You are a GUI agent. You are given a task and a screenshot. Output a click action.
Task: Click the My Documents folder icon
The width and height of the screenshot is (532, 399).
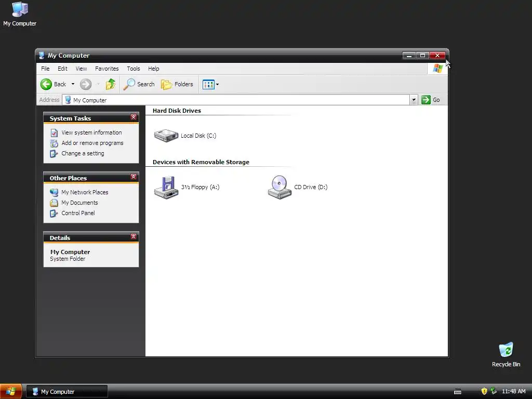click(54, 203)
